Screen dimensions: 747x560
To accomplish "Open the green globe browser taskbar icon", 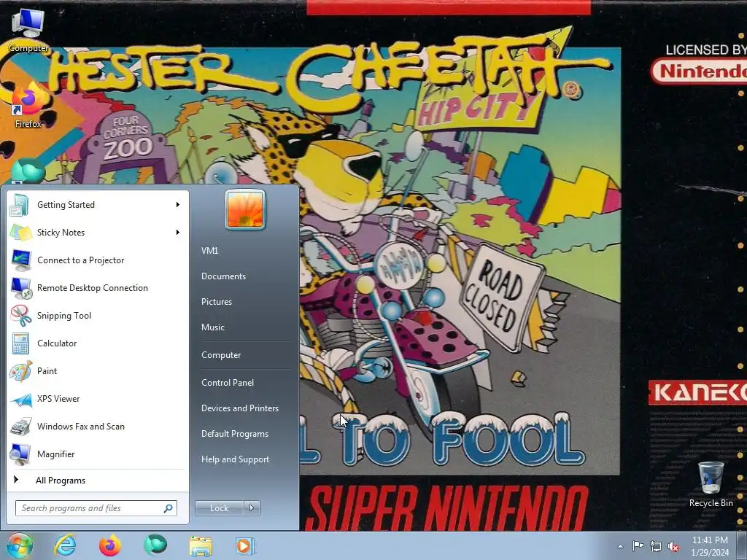I will point(155,545).
